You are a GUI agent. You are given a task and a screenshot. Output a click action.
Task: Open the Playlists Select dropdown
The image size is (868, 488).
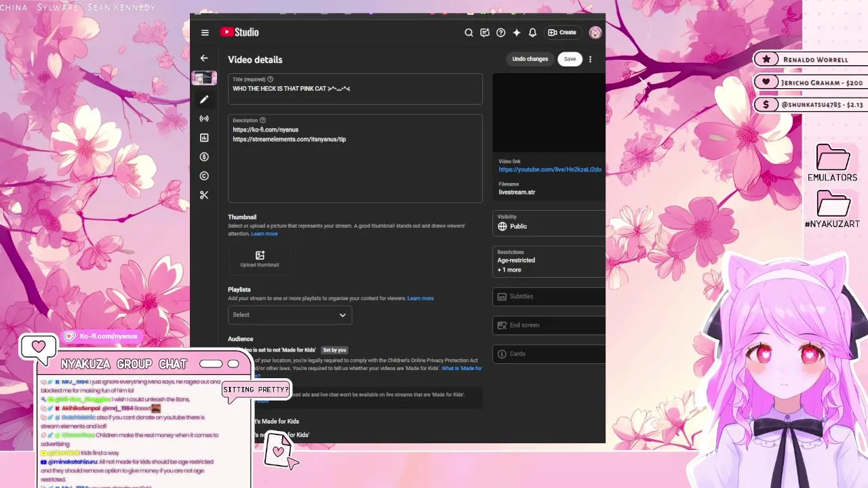tap(290, 314)
